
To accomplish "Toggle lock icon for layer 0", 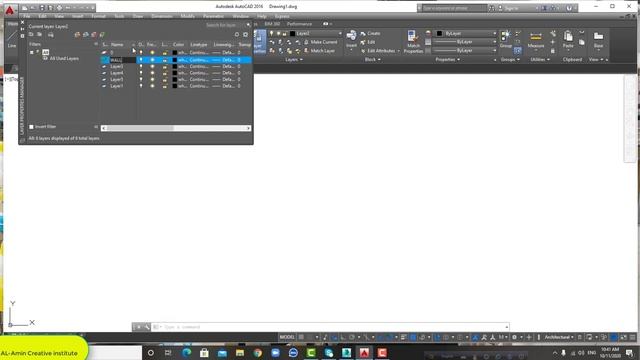I will point(164,53).
